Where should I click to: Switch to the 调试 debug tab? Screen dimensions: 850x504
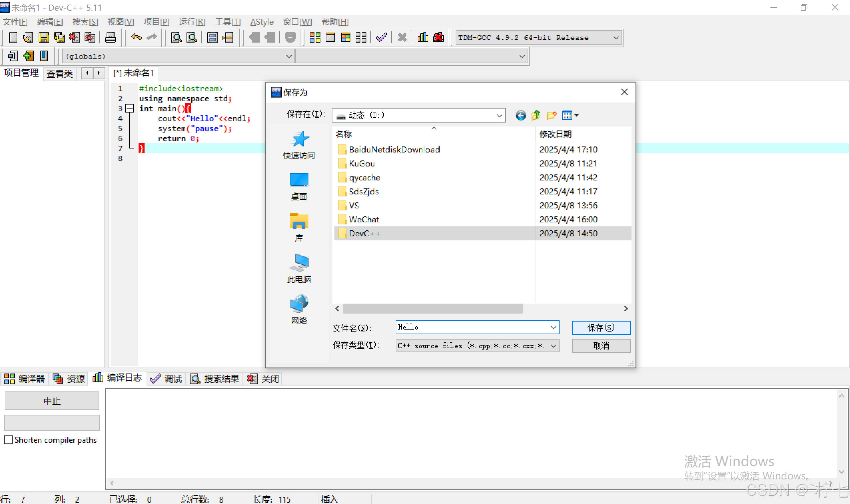(x=167, y=379)
